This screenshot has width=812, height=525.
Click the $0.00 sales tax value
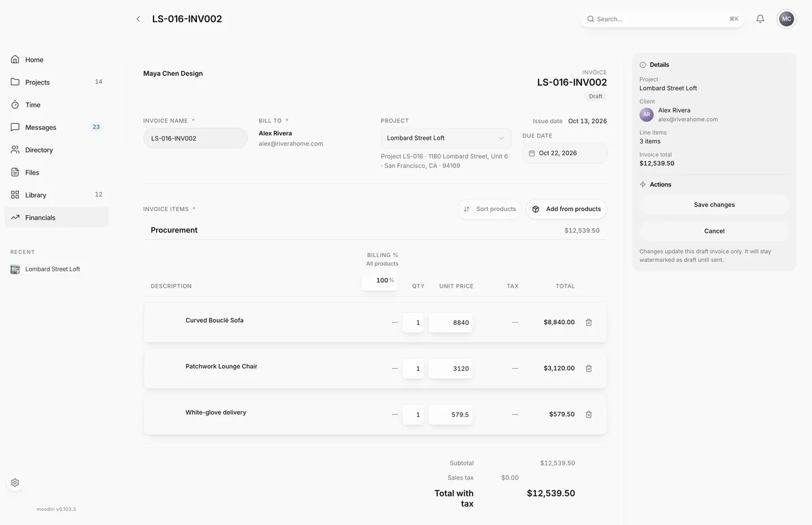coord(510,478)
